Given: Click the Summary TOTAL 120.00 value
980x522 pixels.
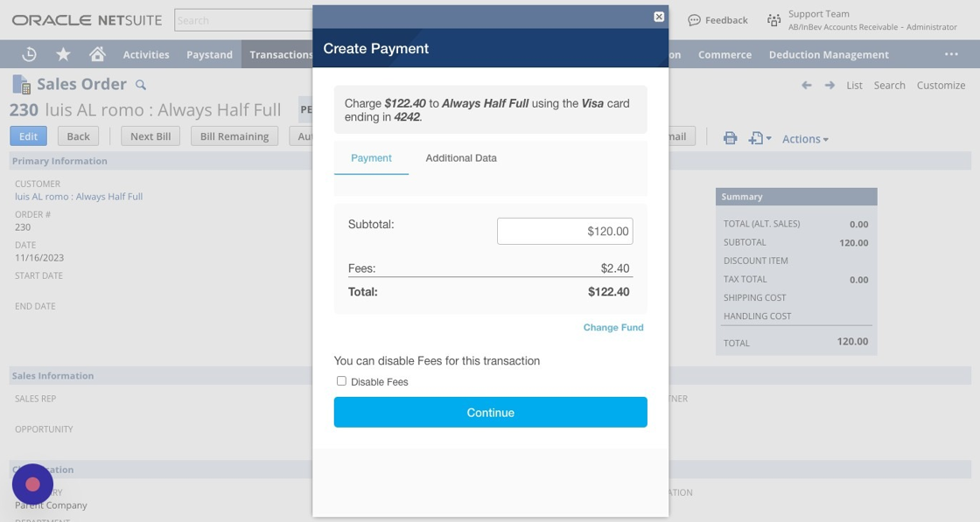Looking at the screenshot, I should [x=852, y=342].
